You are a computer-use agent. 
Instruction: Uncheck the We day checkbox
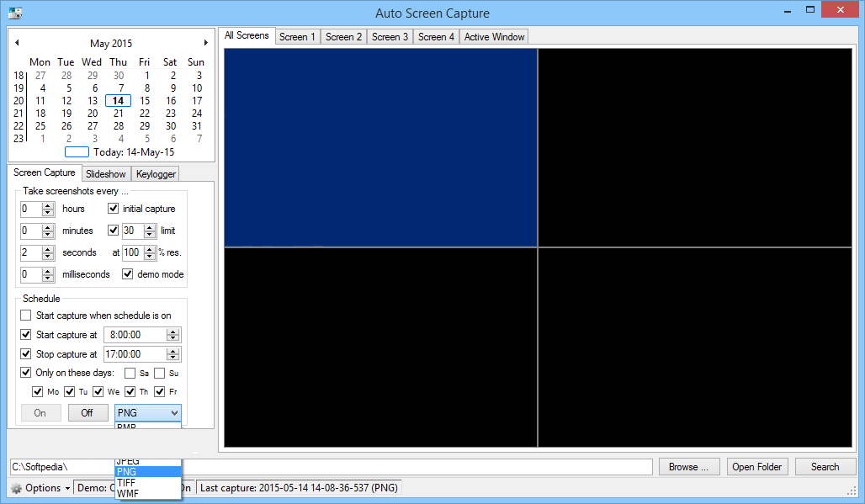click(x=98, y=391)
